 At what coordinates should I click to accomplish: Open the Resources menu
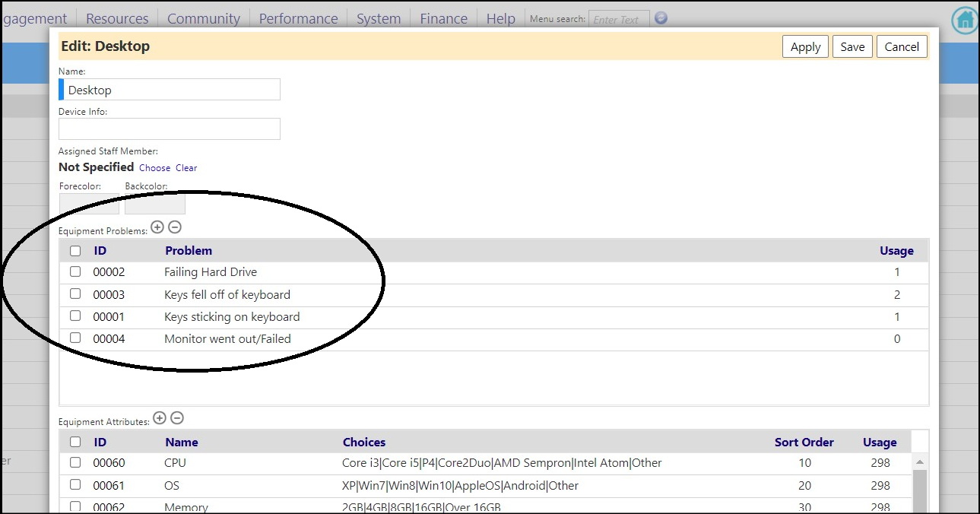[x=117, y=18]
